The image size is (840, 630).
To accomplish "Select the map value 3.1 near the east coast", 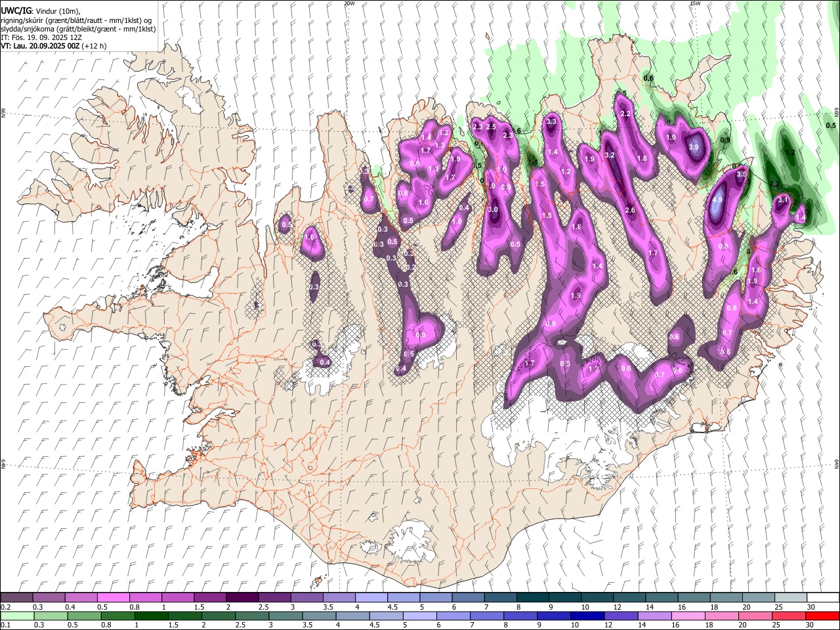I will [x=782, y=199].
